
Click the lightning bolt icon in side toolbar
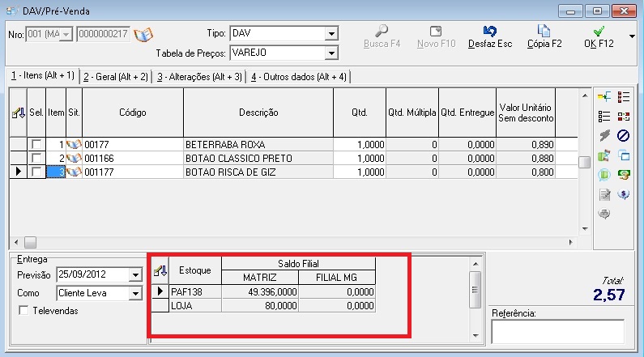(604, 135)
